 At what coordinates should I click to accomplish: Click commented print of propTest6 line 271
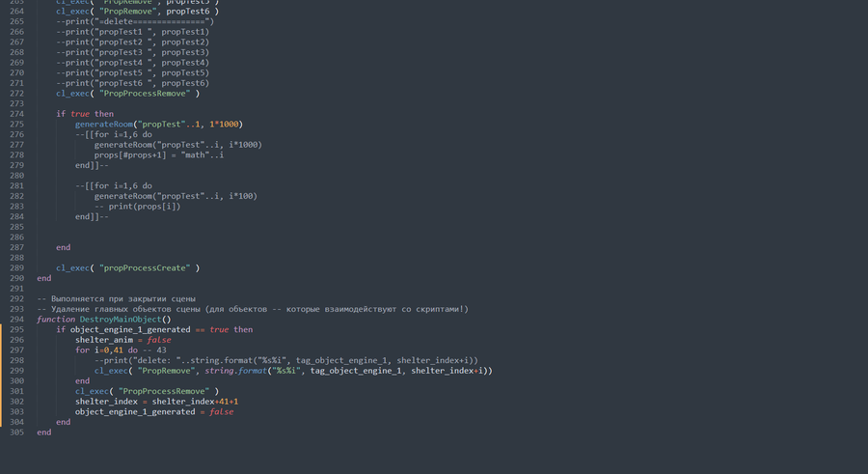click(132, 83)
